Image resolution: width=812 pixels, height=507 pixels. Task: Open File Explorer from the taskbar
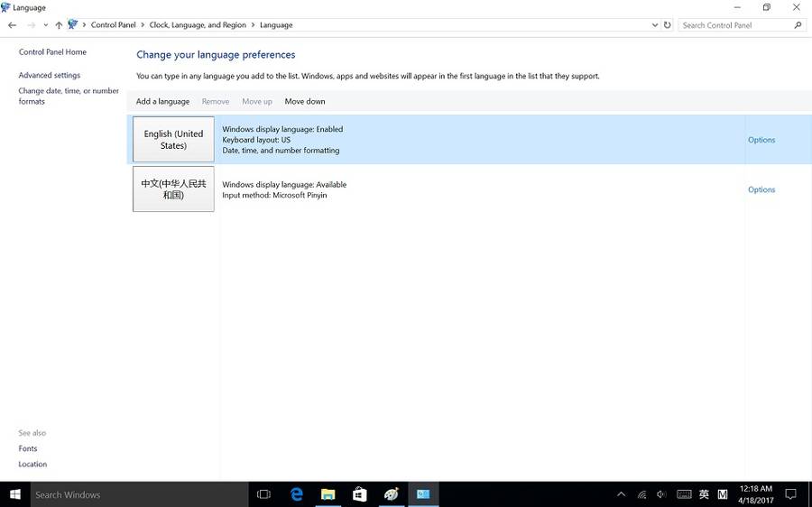click(328, 494)
